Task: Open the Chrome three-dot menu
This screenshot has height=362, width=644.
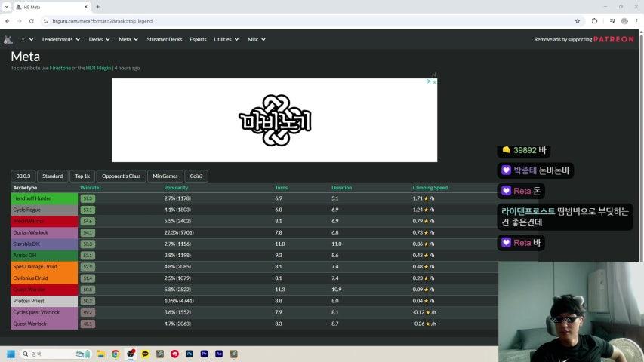Action: click(636, 21)
